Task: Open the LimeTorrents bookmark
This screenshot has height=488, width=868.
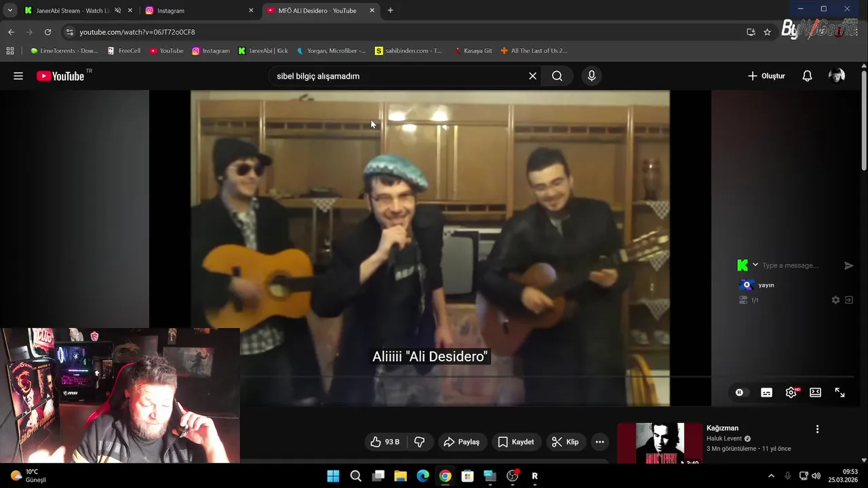Action: 64,51
